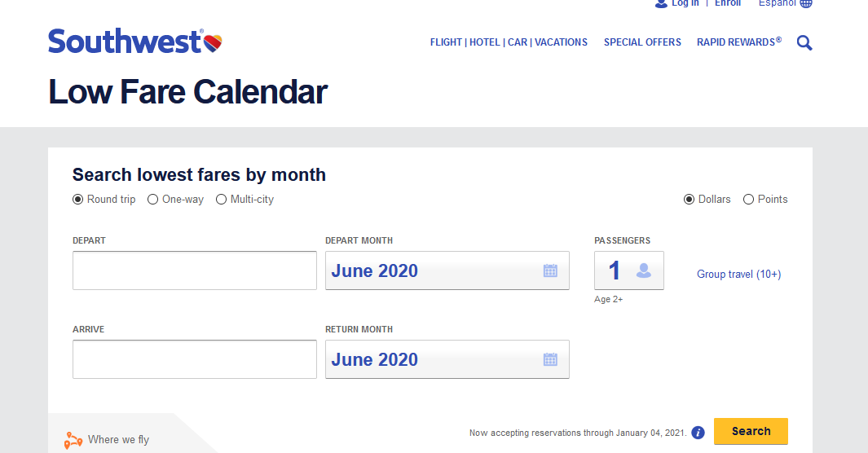Open the Special Offers menu
Viewport: 868px width, 453px height.
642,42
